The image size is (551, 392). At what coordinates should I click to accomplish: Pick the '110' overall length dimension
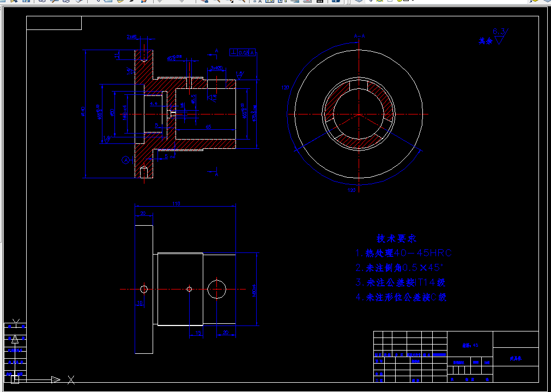coord(176,203)
